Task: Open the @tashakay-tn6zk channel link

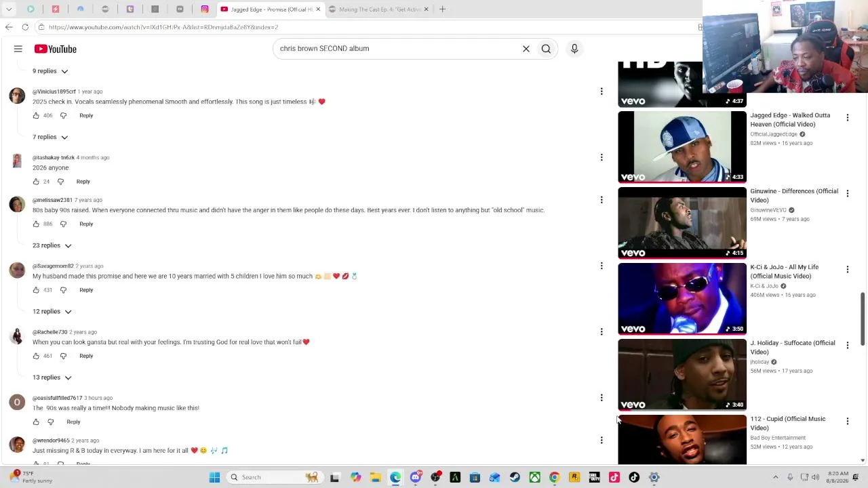Action: coord(54,158)
